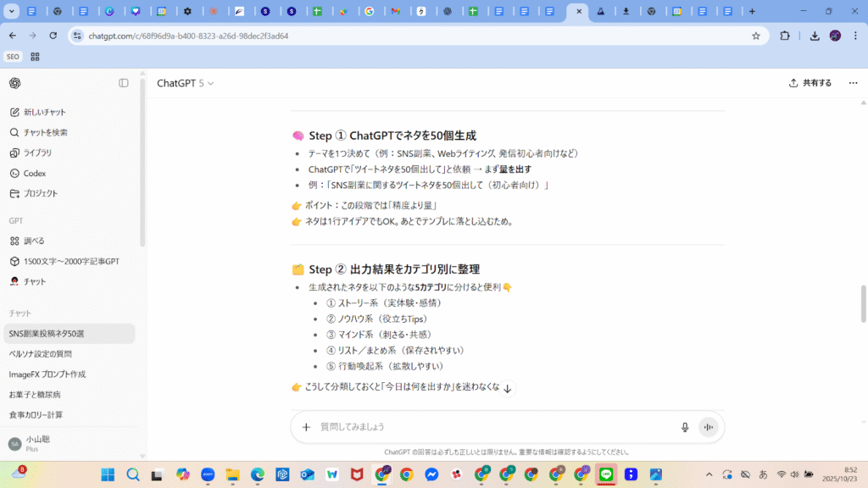868x488 pixels.
Task: Click the 共有する share button
Action: point(810,83)
